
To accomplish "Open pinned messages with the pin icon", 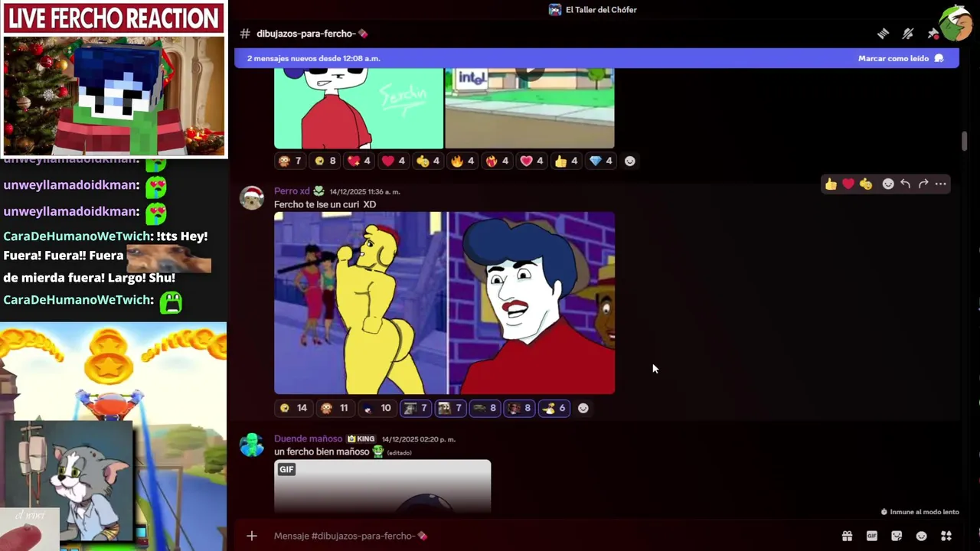I will [x=933, y=34].
